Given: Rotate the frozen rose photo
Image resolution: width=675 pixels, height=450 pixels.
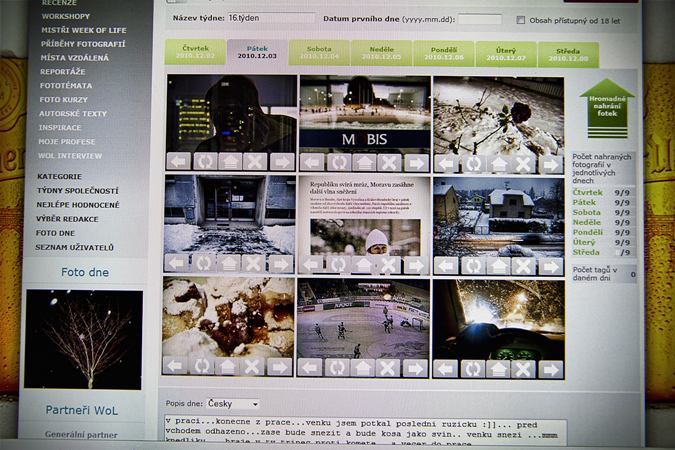Looking at the screenshot, I should tap(473, 164).
